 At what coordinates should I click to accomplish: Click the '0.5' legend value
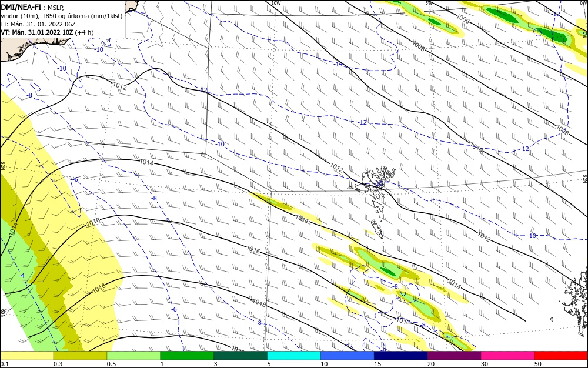point(111,364)
